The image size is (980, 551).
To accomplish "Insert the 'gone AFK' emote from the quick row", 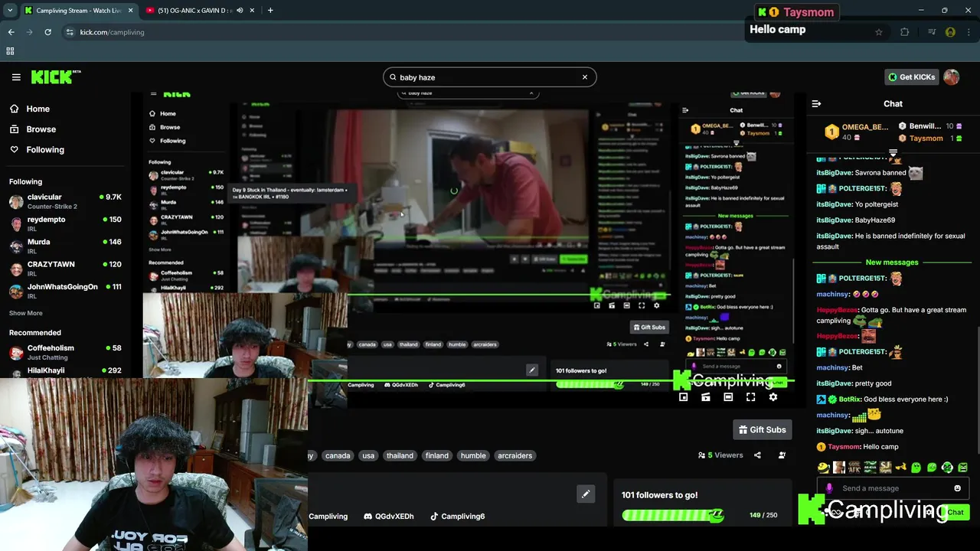I will point(854,468).
